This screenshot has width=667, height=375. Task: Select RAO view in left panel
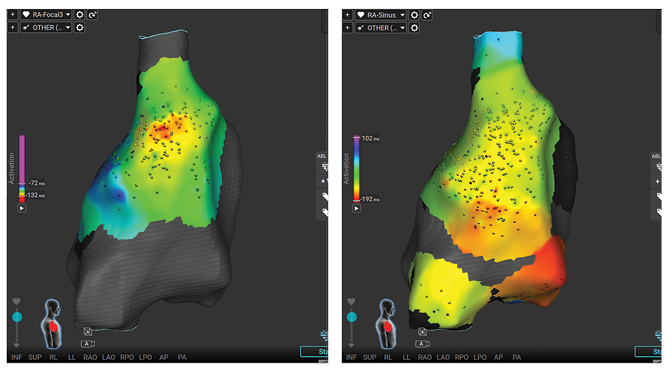point(90,357)
